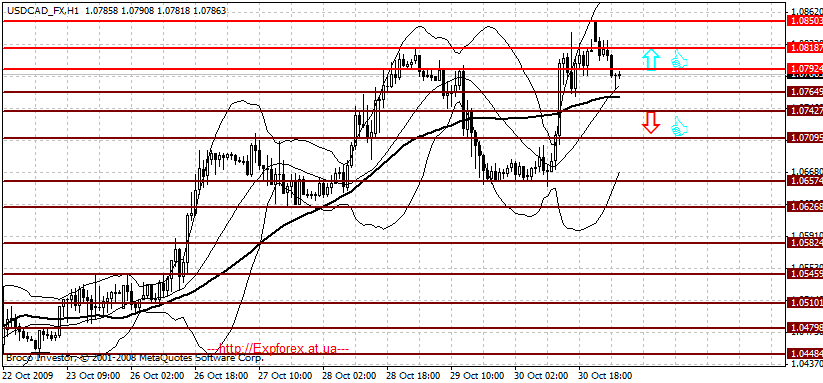The height and width of the screenshot is (383, 823).
Task: Select the 1.06268 support level label
Action: [x=806, y=207]
